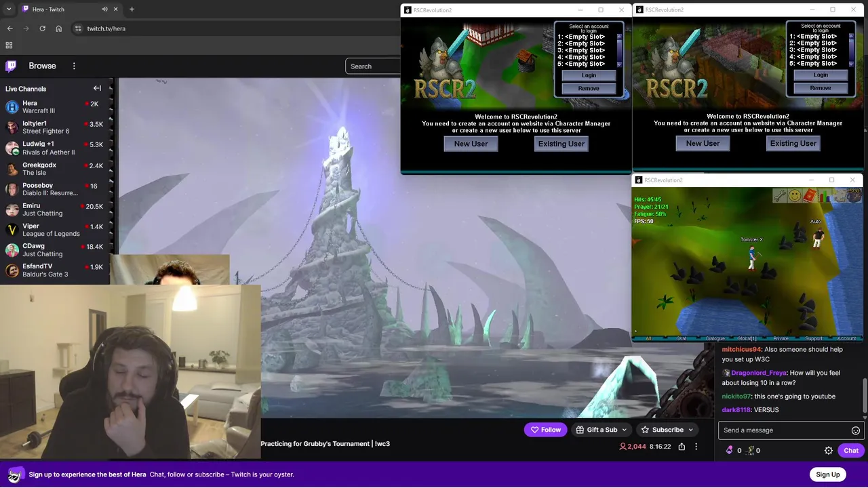
Task: Switch to the Dialogue tab in game
Action: tap(715, 338)
